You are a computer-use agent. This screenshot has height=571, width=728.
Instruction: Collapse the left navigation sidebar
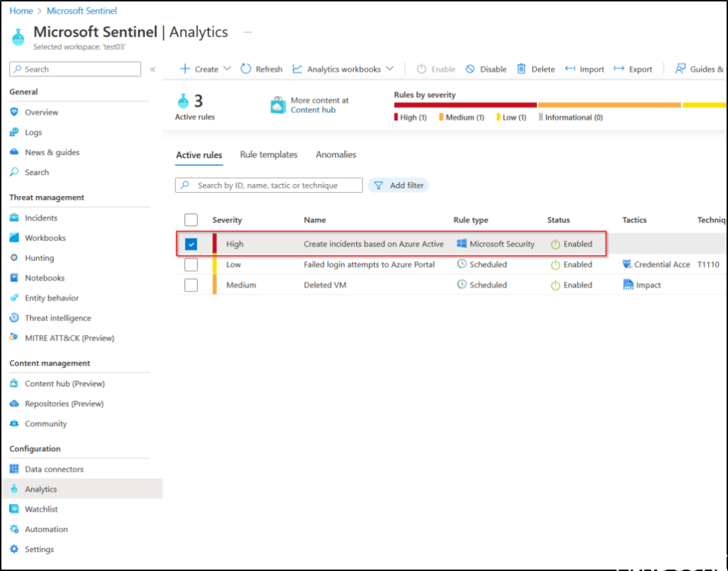152,69
